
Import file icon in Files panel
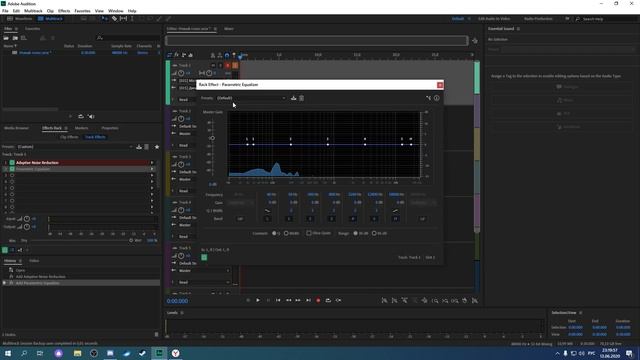pos(15,38)
